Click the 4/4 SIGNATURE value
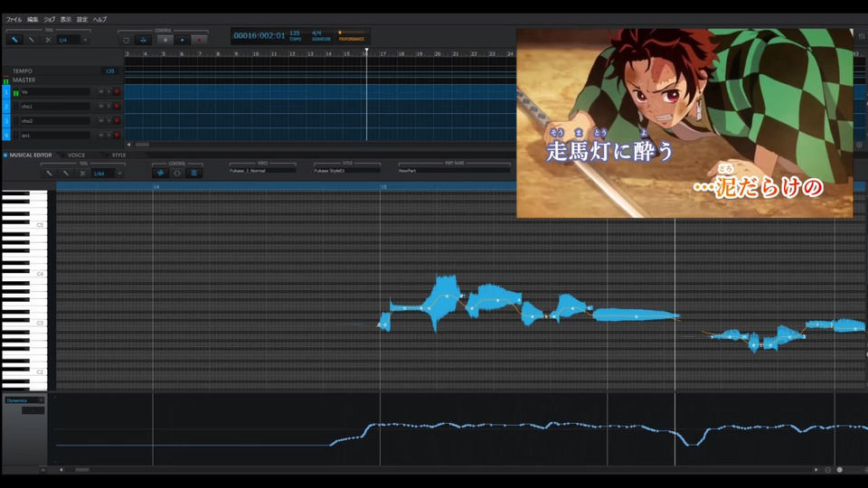 click(316, 33)
